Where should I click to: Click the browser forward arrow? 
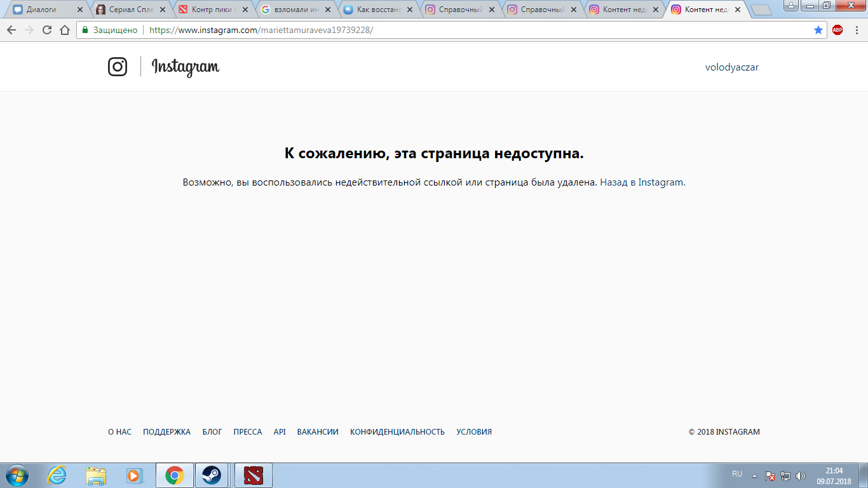[x=29, y=30]
